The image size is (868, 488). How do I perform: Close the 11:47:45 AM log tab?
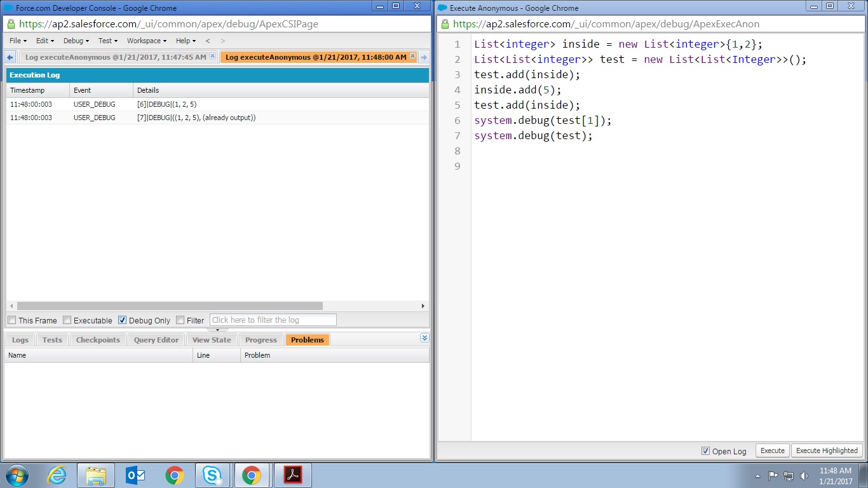pos(212,57)
